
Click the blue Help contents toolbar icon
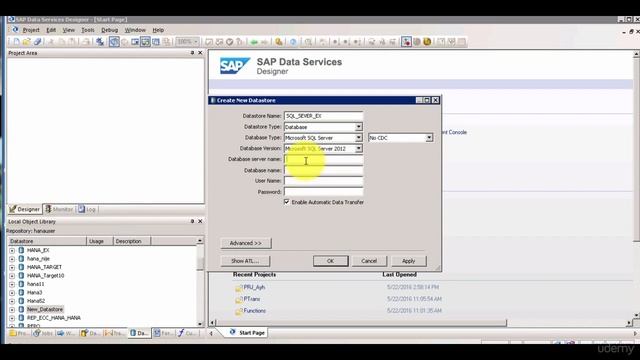point(293,42)
